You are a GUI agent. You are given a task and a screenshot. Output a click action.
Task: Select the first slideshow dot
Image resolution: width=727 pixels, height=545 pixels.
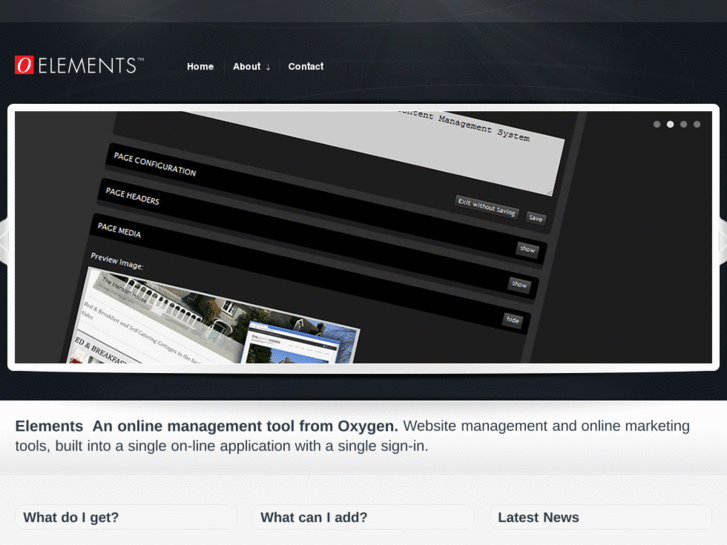(657, 124)
